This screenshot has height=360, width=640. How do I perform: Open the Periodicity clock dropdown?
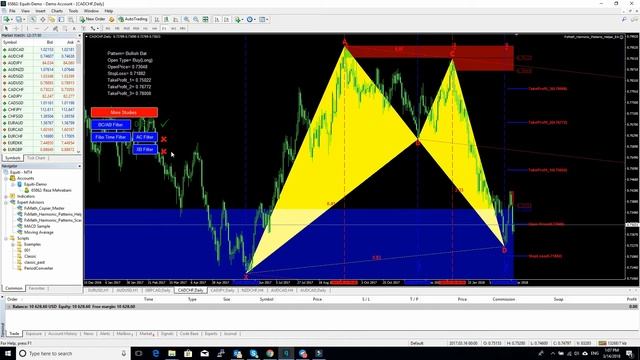(x=251, y=19)
